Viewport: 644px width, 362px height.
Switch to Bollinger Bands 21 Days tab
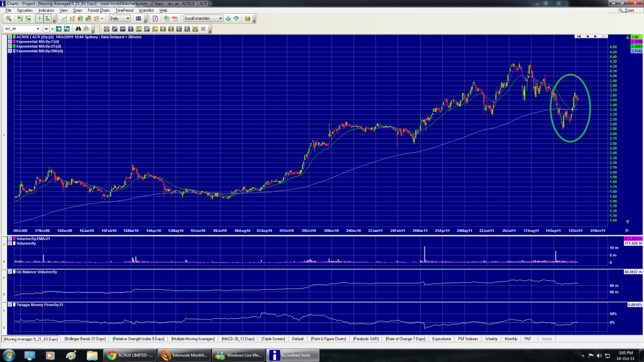pyautogui.click(x=85, y=339)
